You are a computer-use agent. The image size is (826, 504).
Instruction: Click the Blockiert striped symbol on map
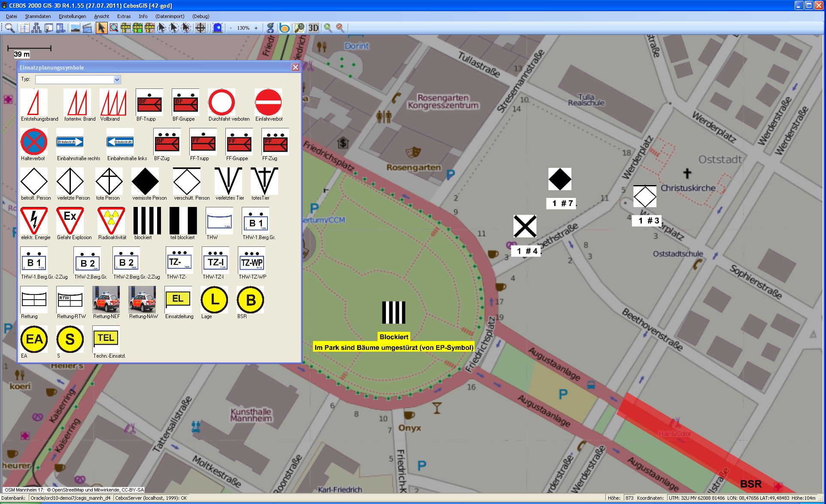point(393,313)
